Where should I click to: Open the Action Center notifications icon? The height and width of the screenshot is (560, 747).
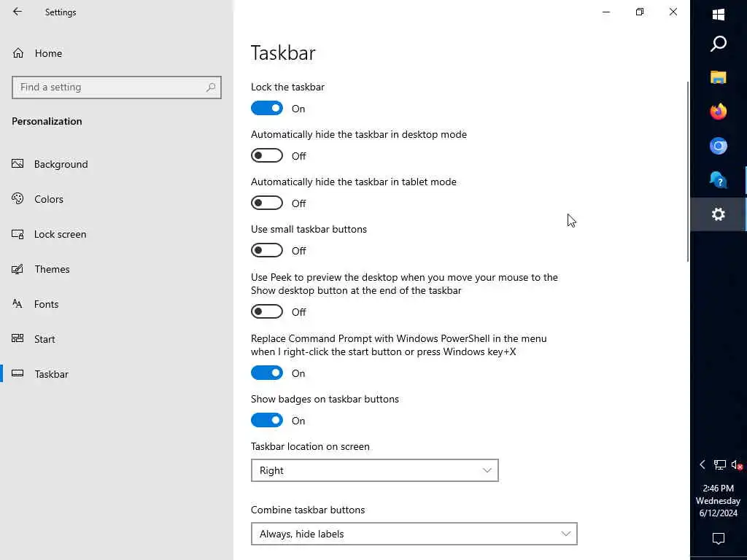[x=719, y=539]
